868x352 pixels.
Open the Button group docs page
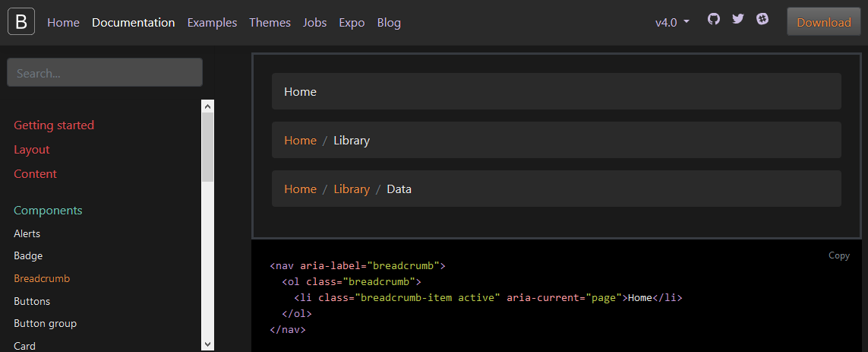46,323
